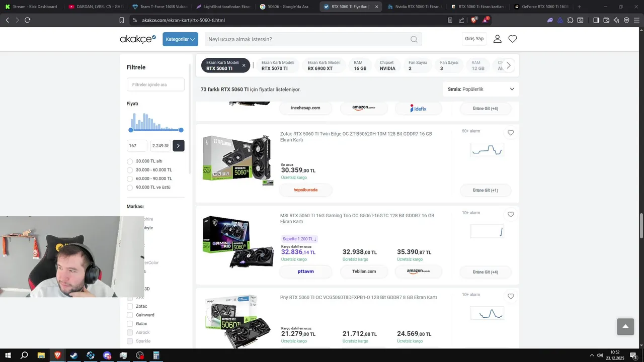Screen dimensions: 644x362
Task: Toggle the browser sidebar panel icon
Action: [596, 20]
